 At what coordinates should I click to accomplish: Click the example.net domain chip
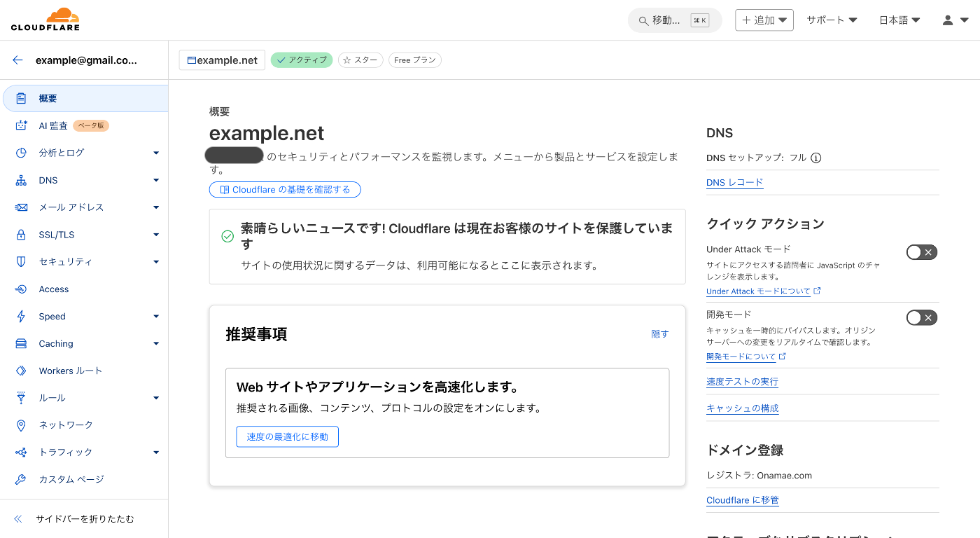point(222,60)
